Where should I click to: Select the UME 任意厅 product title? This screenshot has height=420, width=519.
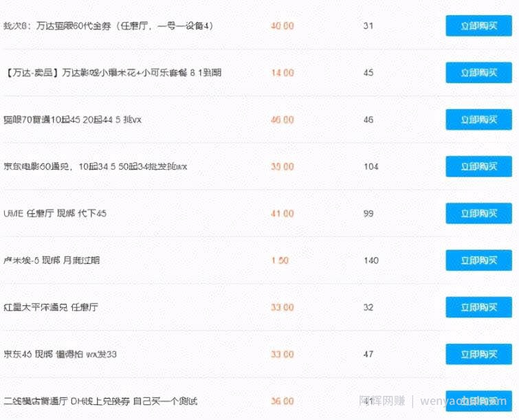coord(55,214)
